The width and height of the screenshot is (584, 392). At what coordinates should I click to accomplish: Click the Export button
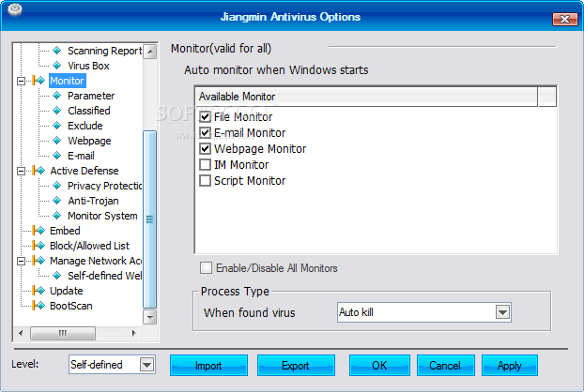(296, 365)
